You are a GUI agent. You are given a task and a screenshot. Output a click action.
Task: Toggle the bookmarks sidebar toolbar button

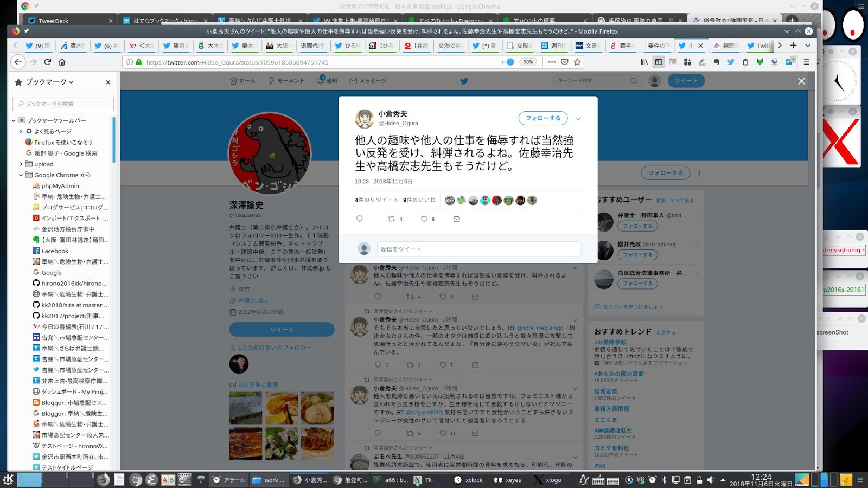click(x=659, y=62)
